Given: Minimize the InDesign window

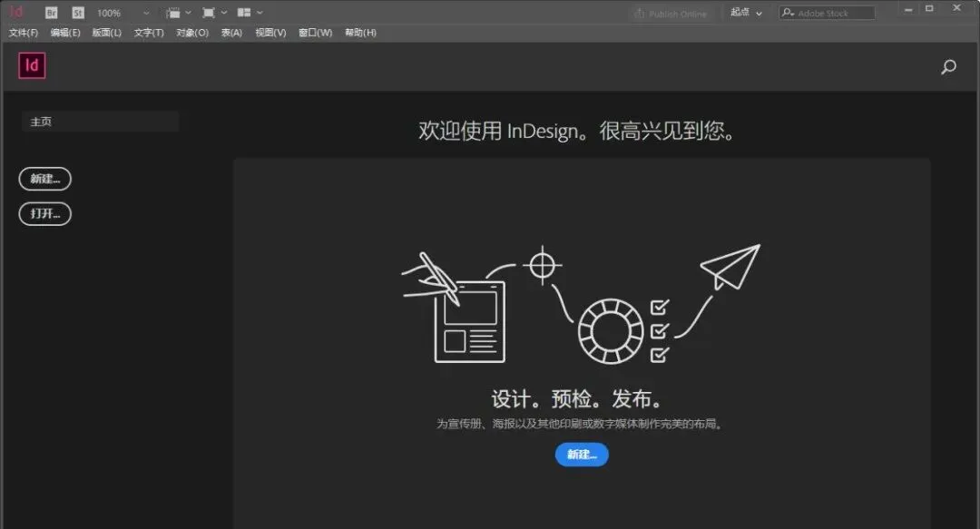Looking at the screenshot, I should (x=908, y=9).
